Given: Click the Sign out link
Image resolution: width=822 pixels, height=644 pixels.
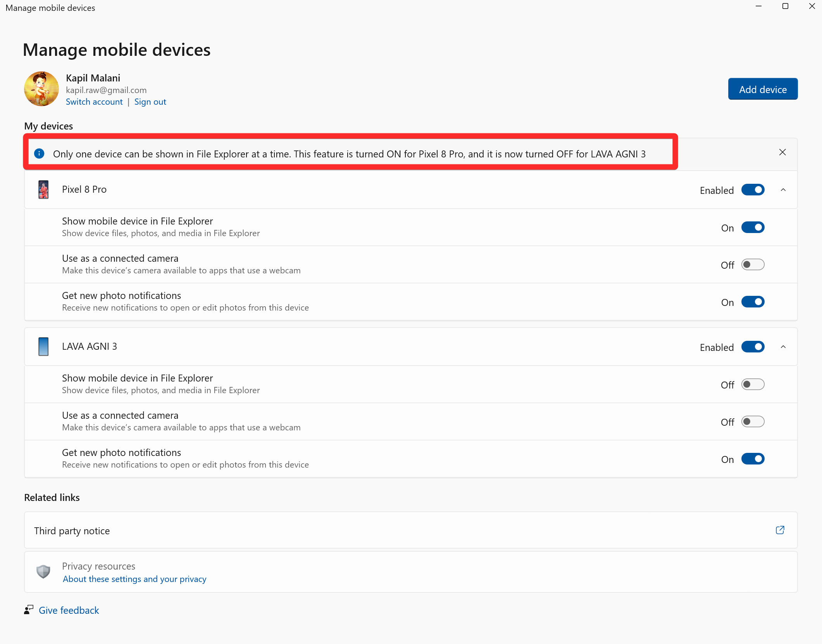Looking at the screenshot, I should 150,102.
